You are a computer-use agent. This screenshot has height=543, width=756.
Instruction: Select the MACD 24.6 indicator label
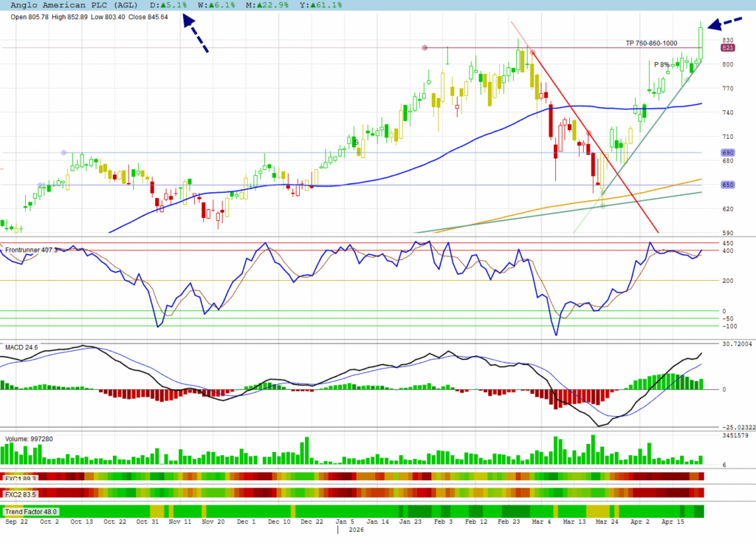pyautogui.click(x=21, y=348)
